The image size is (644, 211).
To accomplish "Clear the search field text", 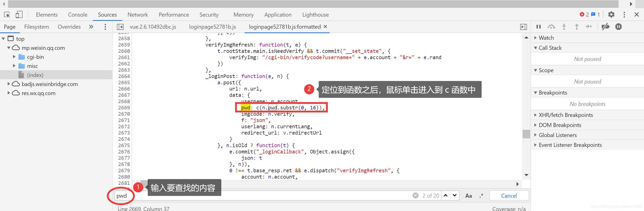I will pyautogui.click(x=415, y=195).
